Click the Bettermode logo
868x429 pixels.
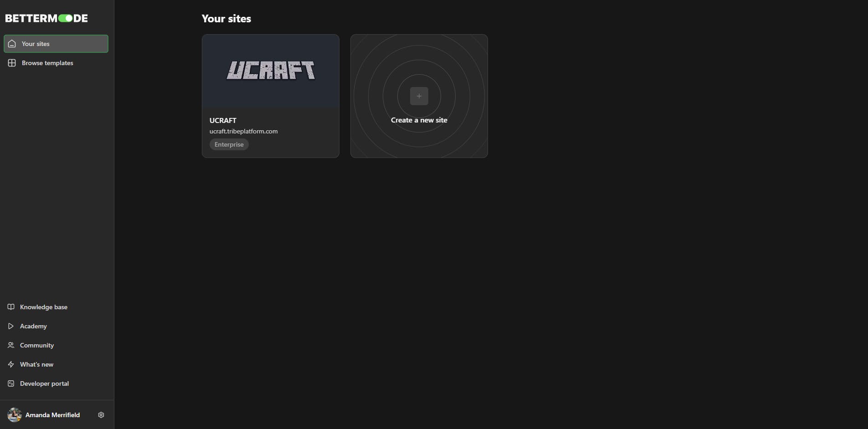(46, 18)
